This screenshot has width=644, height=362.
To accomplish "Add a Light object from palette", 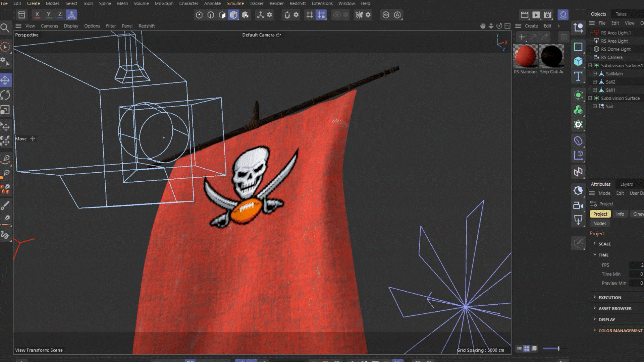I will [x=578, y=220].
